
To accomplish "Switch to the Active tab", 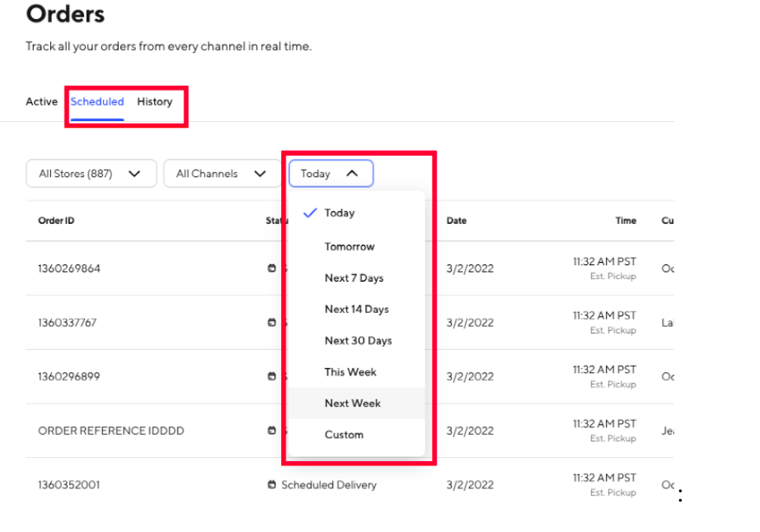I will [x=41, y=102].
